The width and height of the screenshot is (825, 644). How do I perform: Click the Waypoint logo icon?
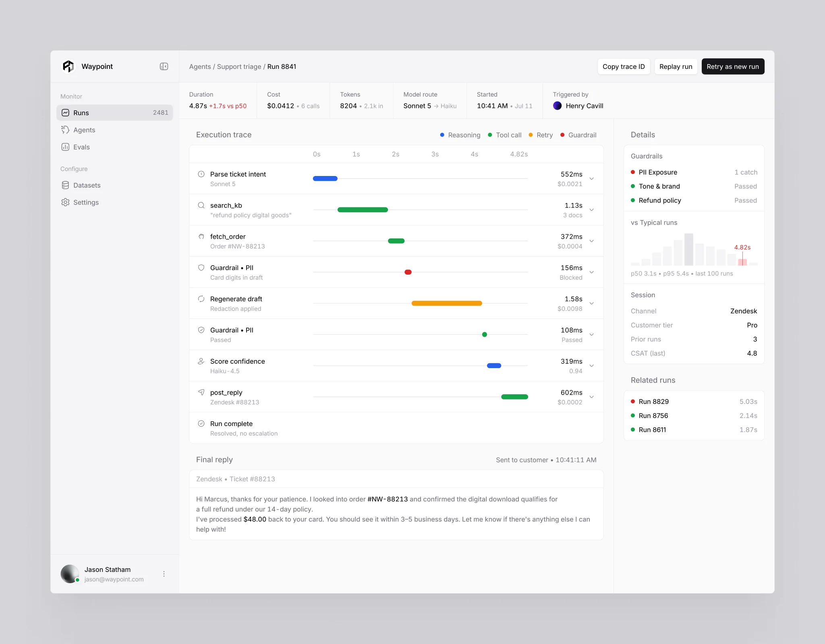(x=68, y=66)
